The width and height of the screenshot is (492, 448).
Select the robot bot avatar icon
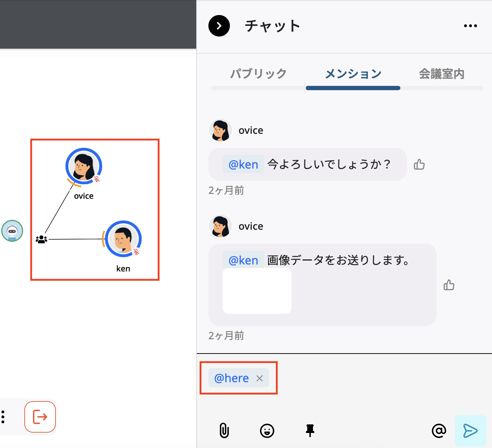coord(12,231)
